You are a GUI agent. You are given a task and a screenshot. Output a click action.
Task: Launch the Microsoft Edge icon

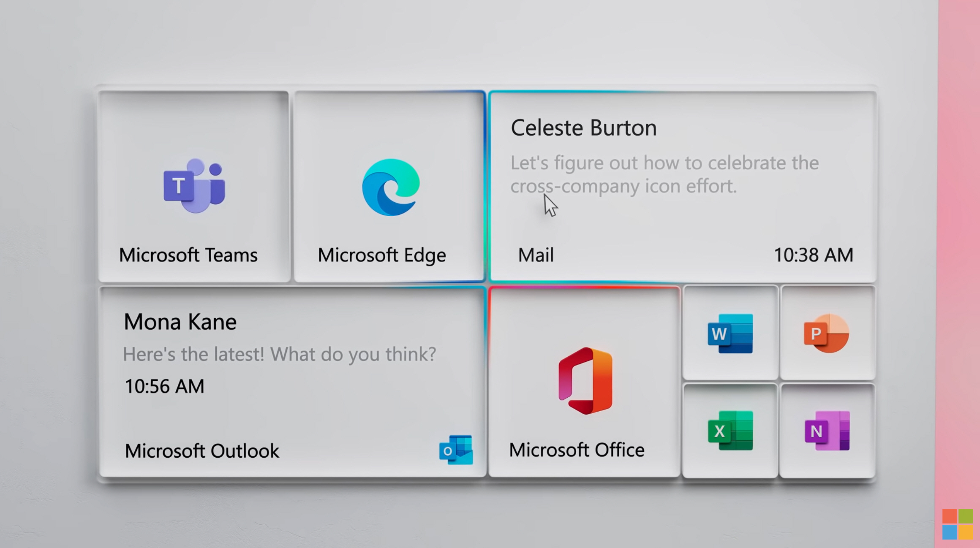point(391,187)
